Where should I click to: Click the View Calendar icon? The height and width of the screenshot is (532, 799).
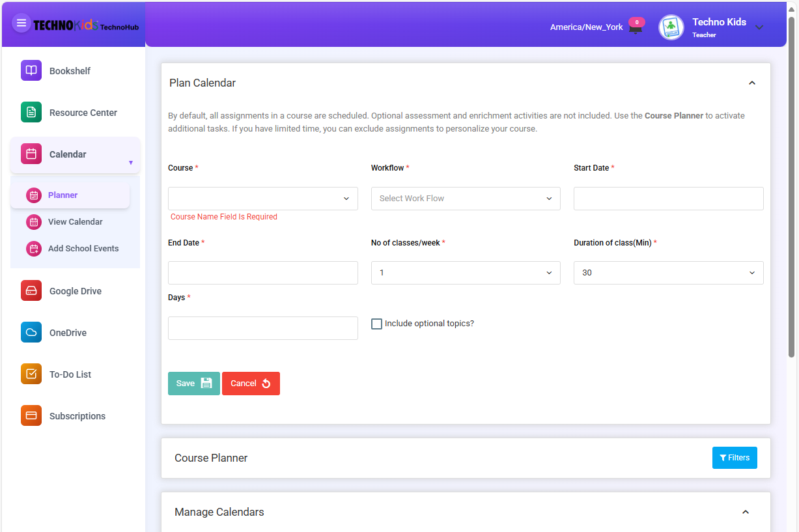click(33, 221)
